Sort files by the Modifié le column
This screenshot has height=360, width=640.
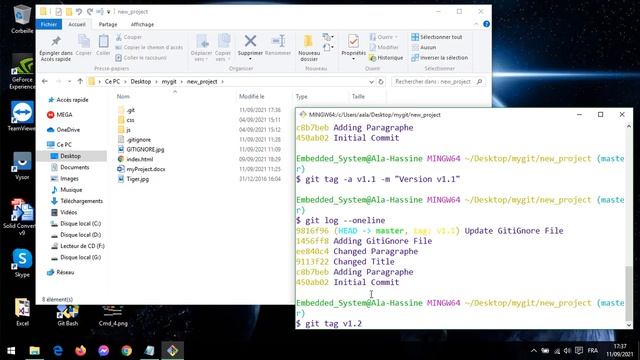coord(251,97)
